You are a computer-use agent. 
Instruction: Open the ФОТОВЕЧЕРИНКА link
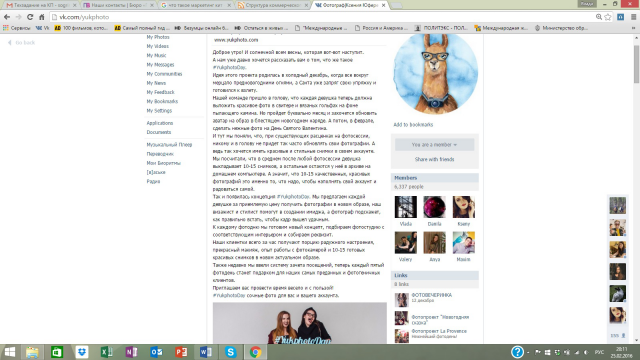coord(431,295)
